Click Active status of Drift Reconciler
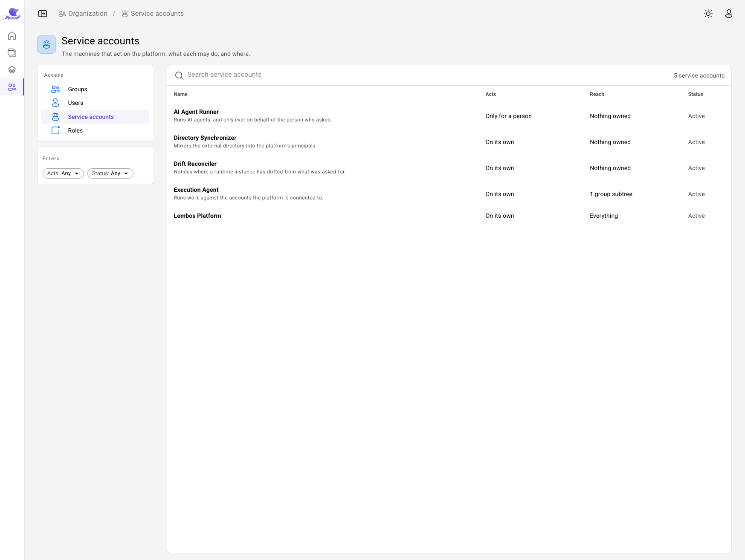The height and width of the screenshot is (560, 745). pyautogui.click(x=696, y=168)
